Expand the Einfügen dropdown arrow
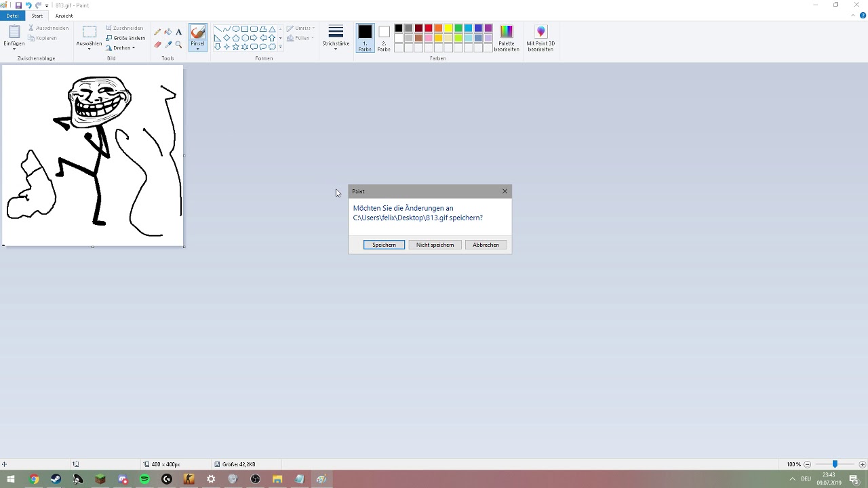Image resolution: width=868 pixels, height=488 pixels. (x=14, y=49)
